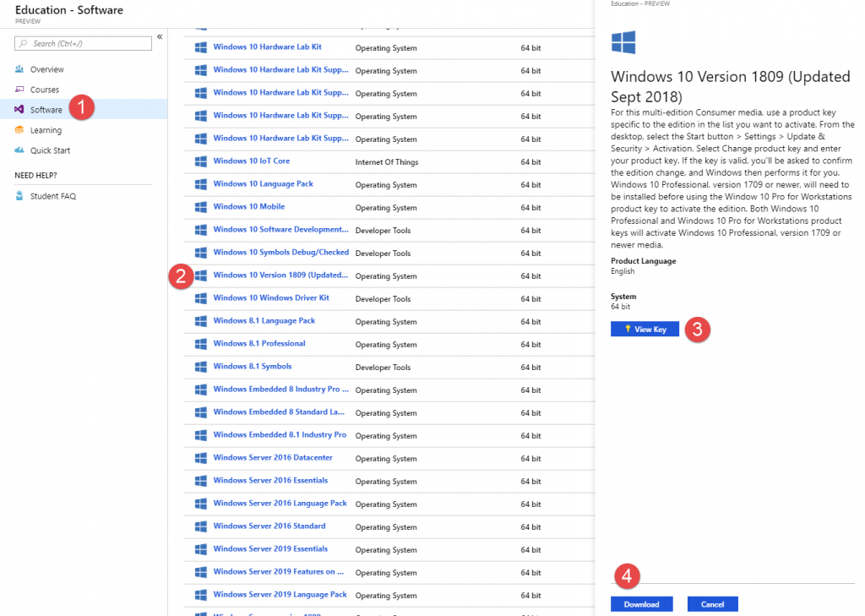Click the Windows icon beside Windows 10 IoT Core
Screen dimensions: 865x616
[201, 161]
